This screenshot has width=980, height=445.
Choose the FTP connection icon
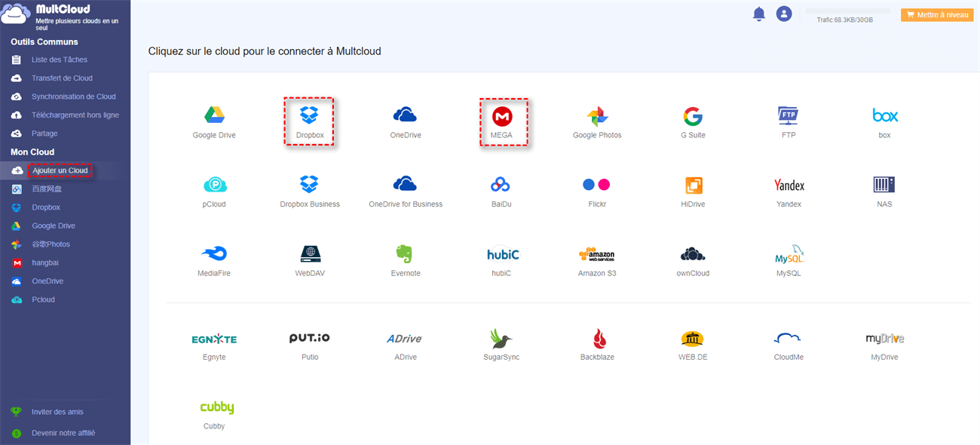[789, 115]
